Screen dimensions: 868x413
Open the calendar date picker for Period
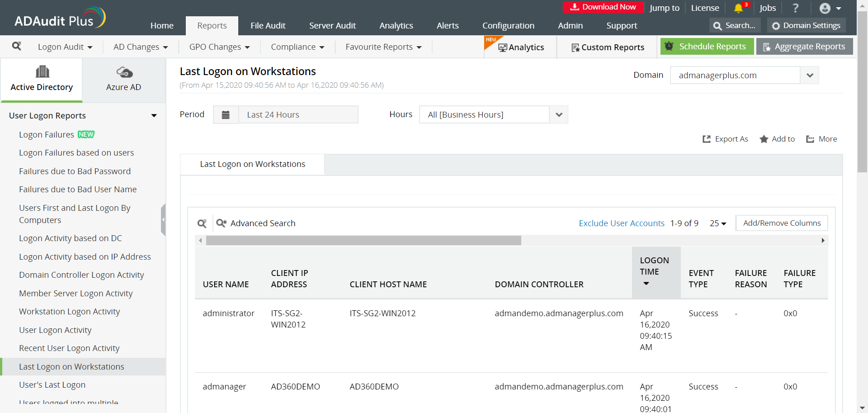point(226,114)
